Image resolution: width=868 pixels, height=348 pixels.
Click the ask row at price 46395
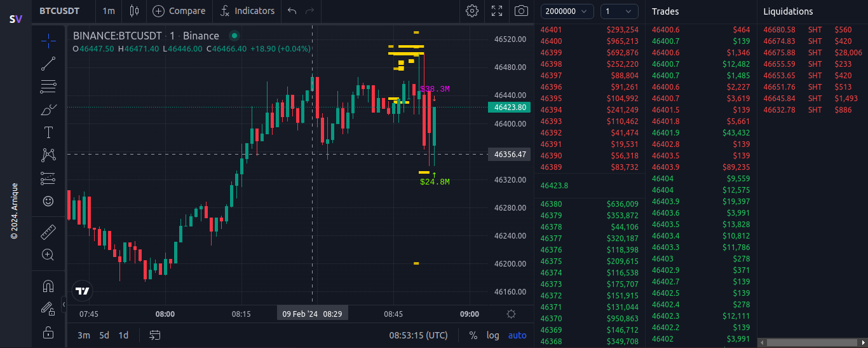589,99
